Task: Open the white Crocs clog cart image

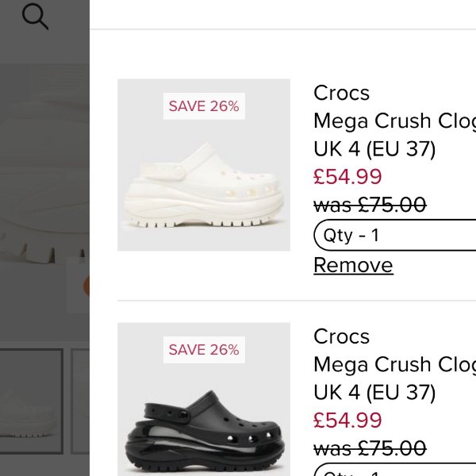Action: click(x=204, y=165)
